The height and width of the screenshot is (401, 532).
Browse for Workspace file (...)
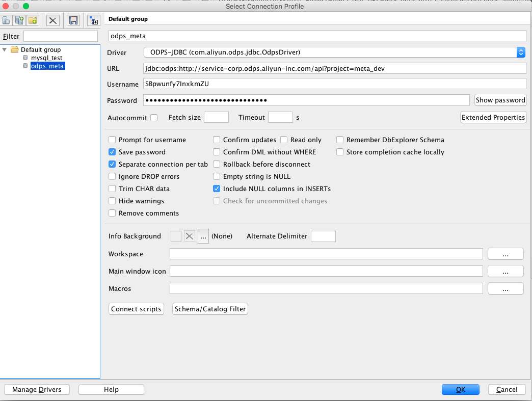coord(506,254)
